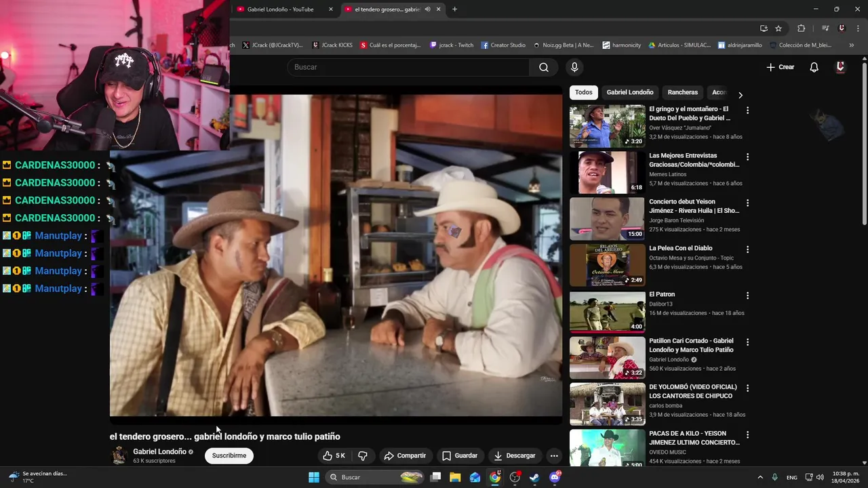Click Descargar to download the video
The width and height of the screenshot is (868, 488).
pos(515,455)
